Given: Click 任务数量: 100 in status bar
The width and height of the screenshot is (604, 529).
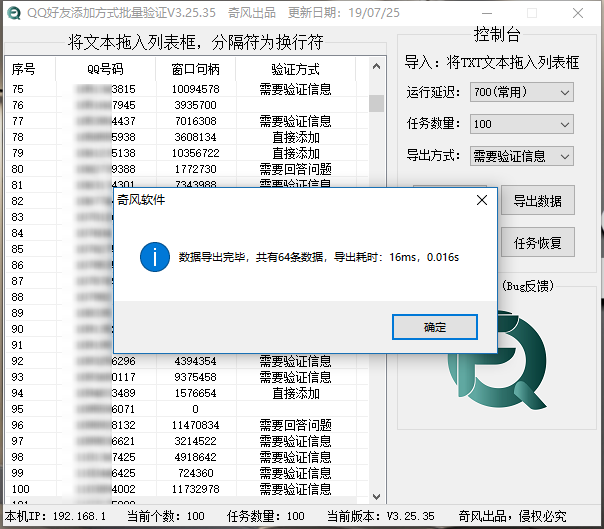Looking at the screenshot, I should click(x=266, y=516).
